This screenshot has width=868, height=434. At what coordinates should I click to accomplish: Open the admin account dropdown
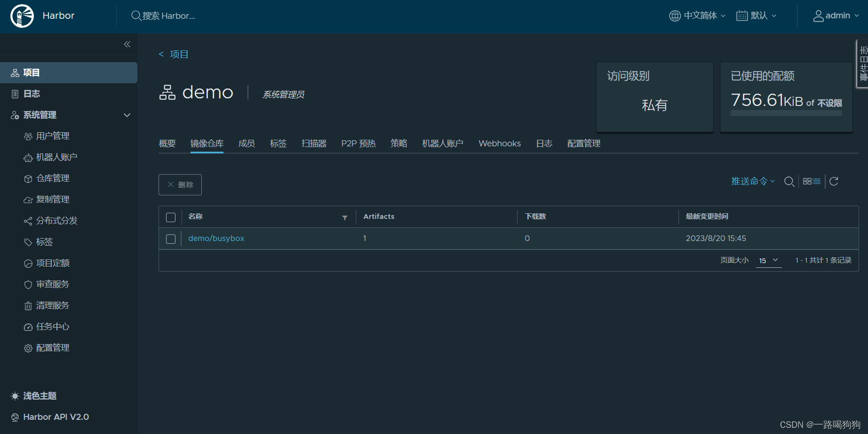(x=836, y=16)
